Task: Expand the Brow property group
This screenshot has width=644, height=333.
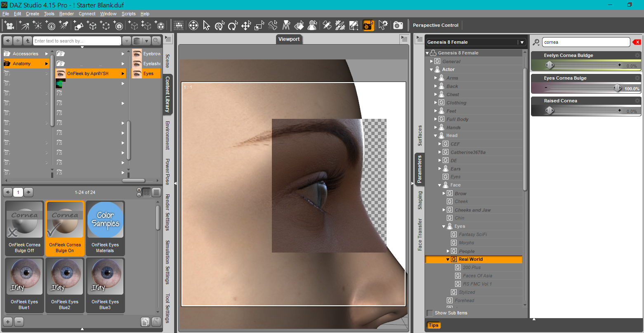Action: [444, 194]
